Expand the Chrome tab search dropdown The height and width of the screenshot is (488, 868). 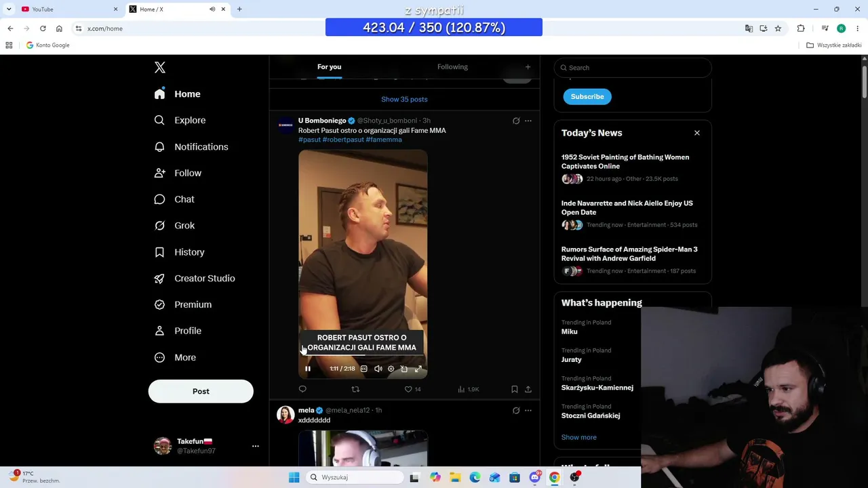point(9,9)
